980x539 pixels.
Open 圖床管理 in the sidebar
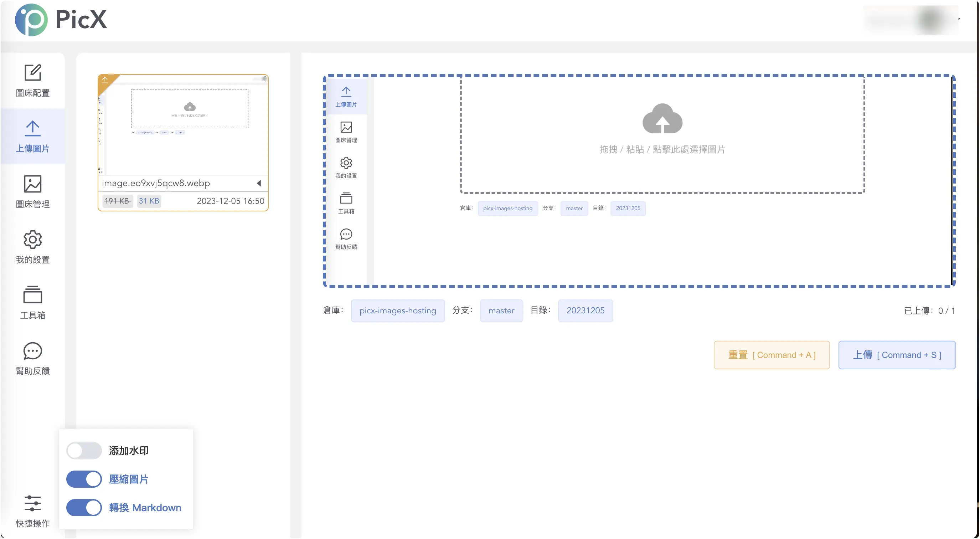coord(33,192)
